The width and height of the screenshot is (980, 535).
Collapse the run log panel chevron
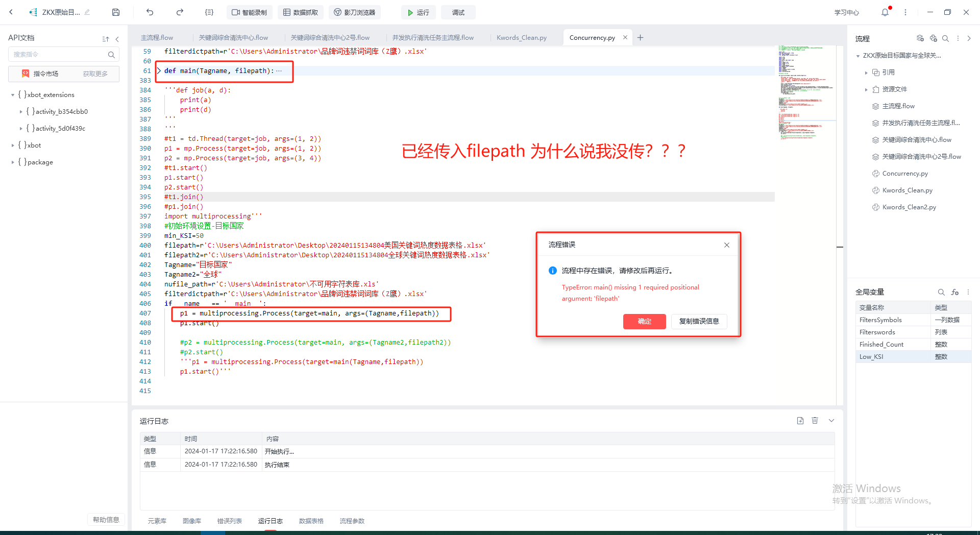[831, 421]
